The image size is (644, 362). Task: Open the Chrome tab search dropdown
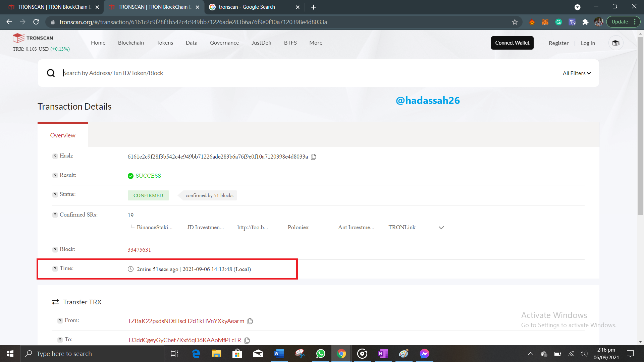pyautogui.click(x=577, y=7)
